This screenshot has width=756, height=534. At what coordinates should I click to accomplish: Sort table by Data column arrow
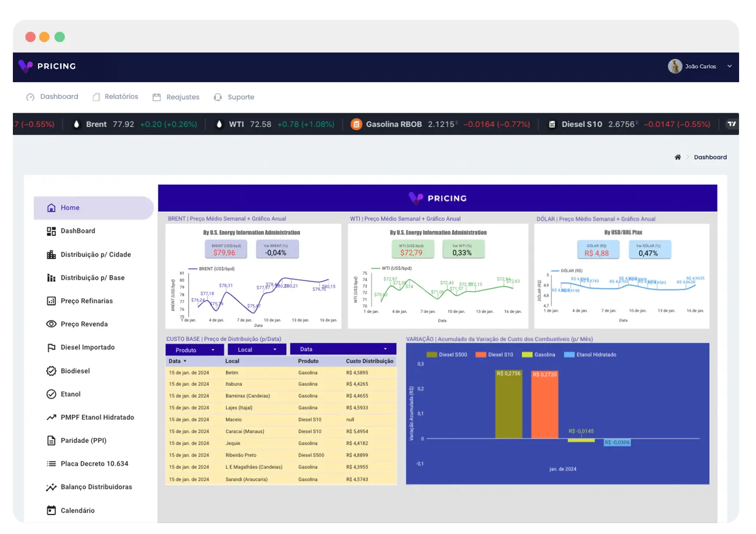[x=185, y=361]
